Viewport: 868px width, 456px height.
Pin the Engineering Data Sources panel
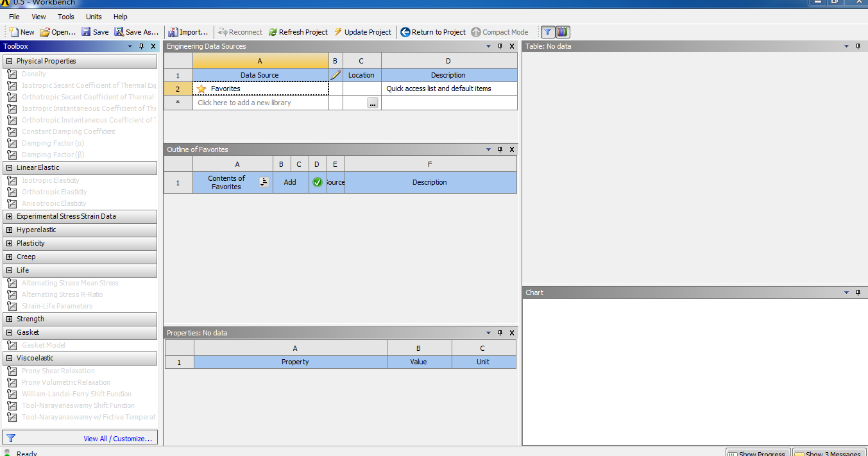[500, 46]
